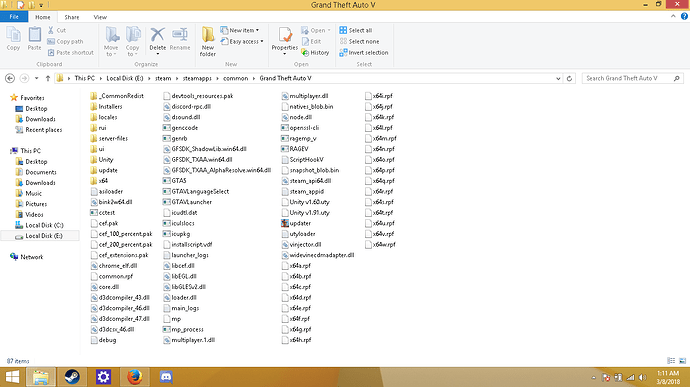Click Select none in ribbon

pyautogui.click(x=359, y=41)
